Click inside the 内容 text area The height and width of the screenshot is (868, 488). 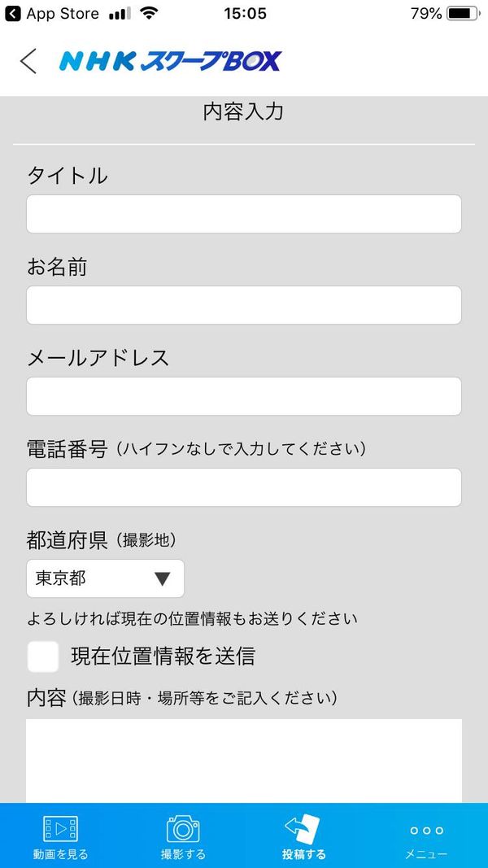pyautogui.click(x=244, y=761)
